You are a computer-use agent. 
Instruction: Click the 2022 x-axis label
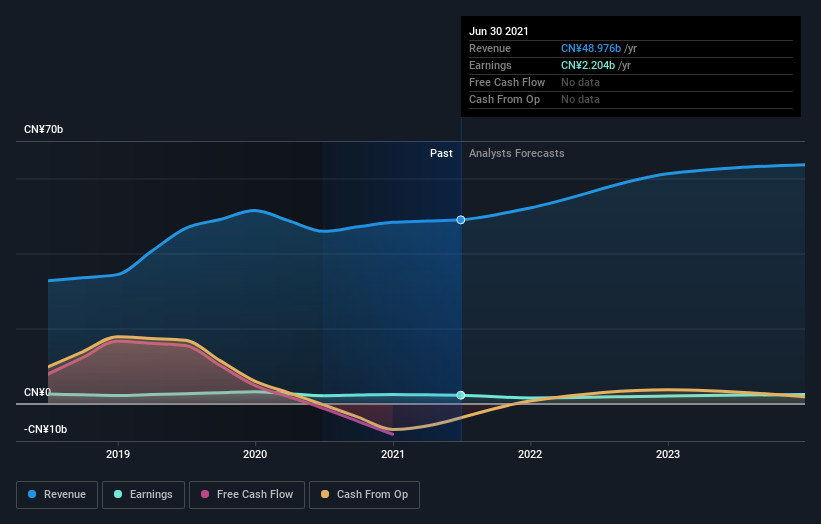click(530, 454)
